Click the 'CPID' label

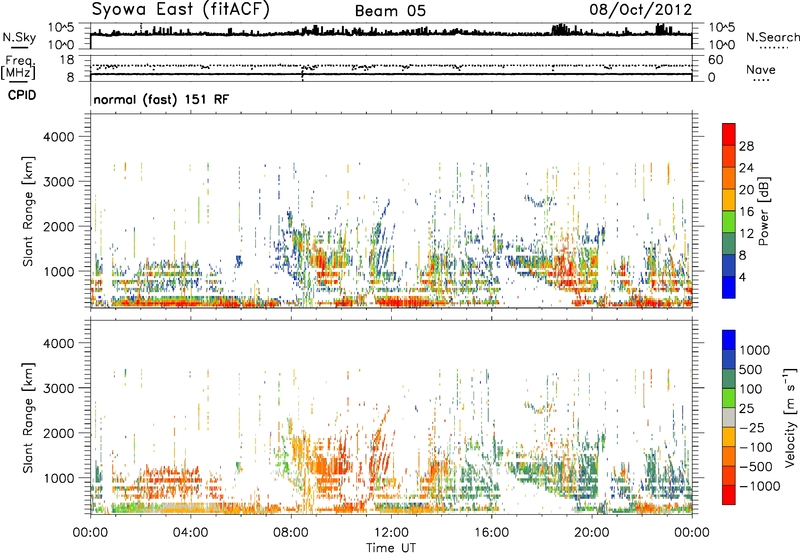(x=21, y=95)
